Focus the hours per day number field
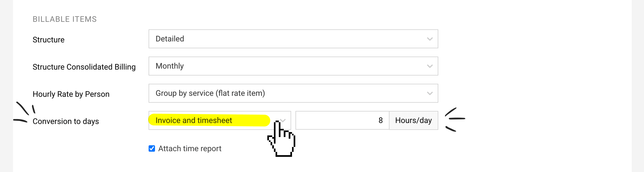Viewport: 644px width, 172px height. coord(342,120)
